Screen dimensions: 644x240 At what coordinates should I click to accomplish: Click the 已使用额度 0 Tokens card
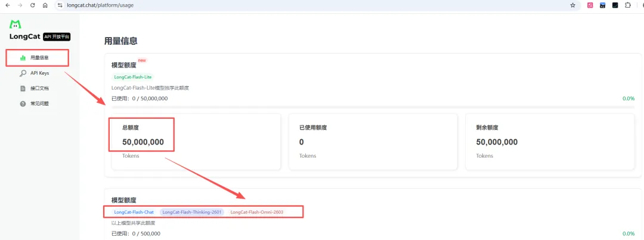(x=373, y=141)
